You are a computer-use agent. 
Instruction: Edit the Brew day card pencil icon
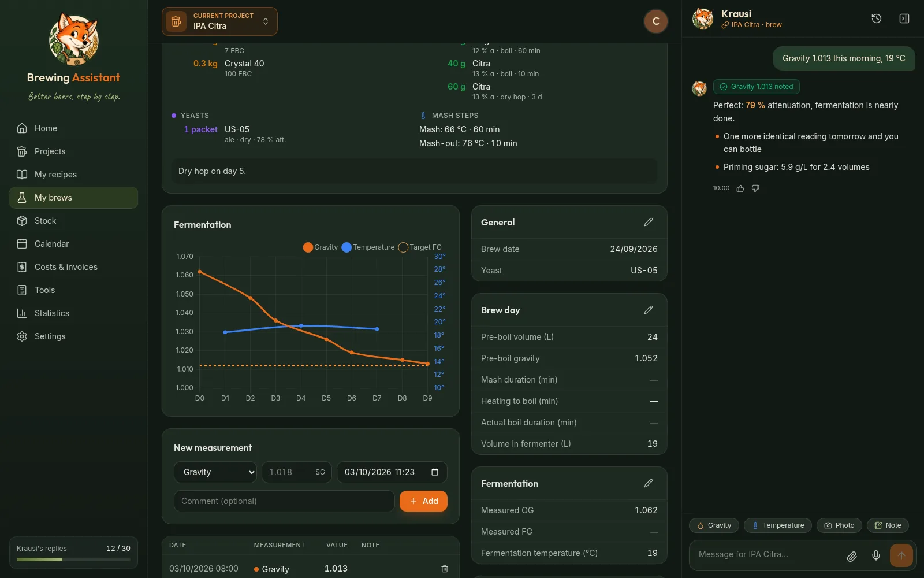(x=649, y=310)
